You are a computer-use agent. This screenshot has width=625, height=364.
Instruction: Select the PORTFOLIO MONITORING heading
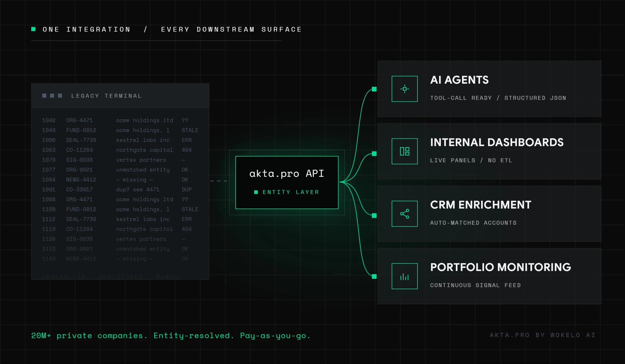[501, 267]
